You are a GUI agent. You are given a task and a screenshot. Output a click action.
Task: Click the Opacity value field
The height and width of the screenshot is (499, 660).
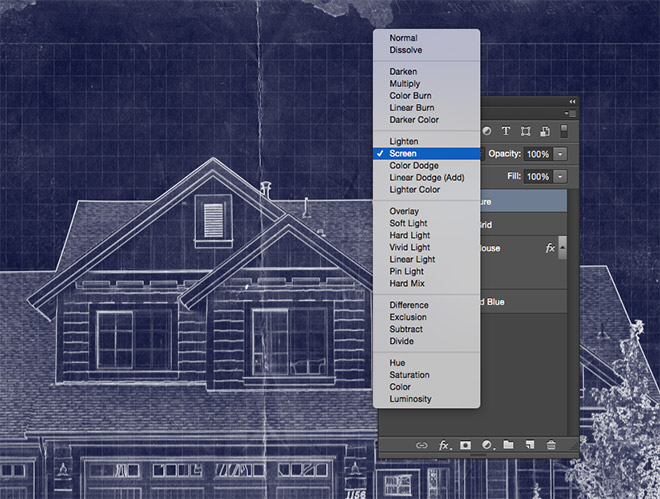[537, 154]
